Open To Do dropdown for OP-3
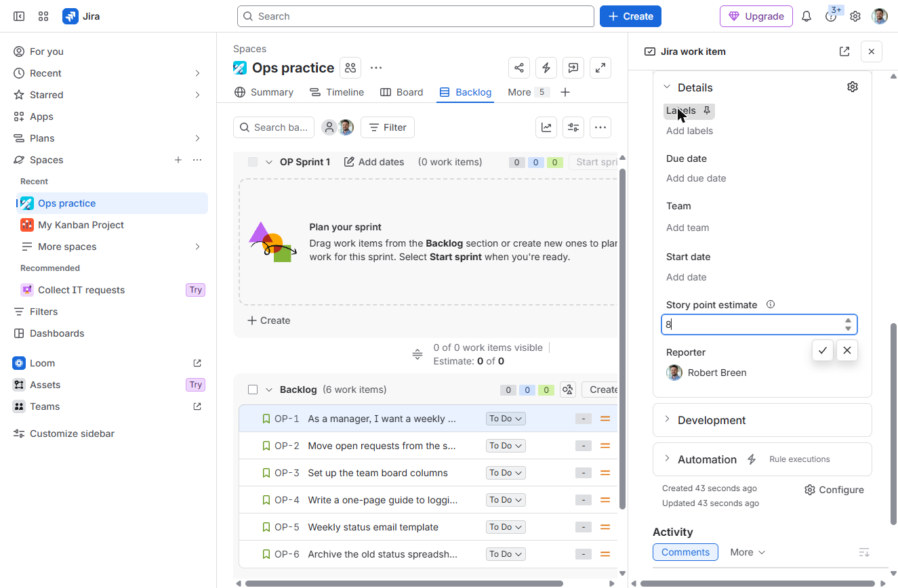Screen dimensions: 898x588 pyautogui.click(x=506, y=473)
